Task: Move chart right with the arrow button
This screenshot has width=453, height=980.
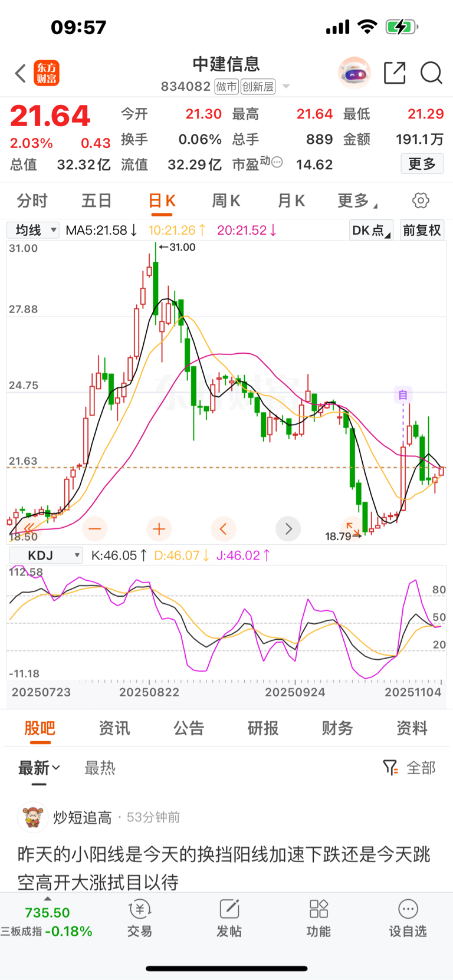Action: pos(288,529)
